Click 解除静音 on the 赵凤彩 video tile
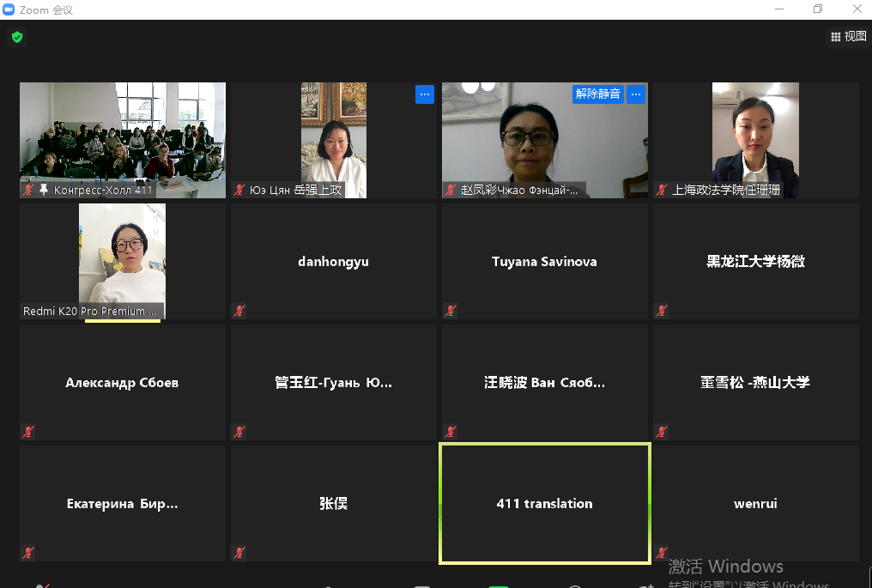The image size is (872, 588). (x=597, y=94)
